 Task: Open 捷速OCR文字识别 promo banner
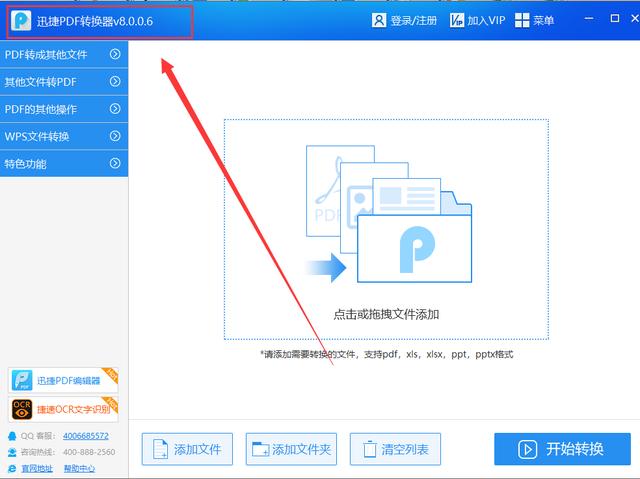click(x=63, y=409)
